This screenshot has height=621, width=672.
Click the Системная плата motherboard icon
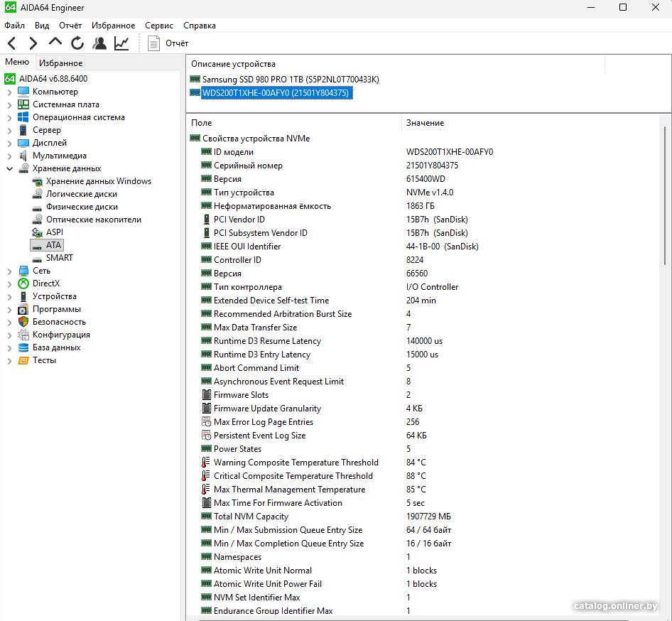click(23, 104)
